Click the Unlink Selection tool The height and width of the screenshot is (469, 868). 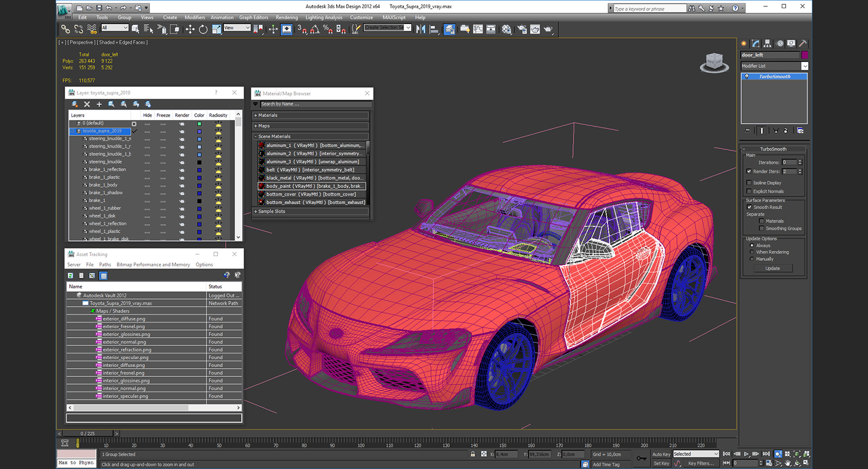[x=79, y=29]
